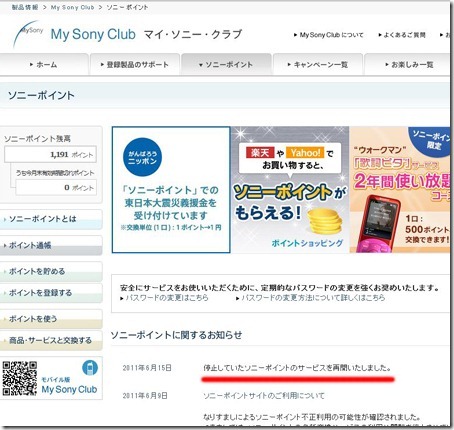Click the 東日本大震災義援金 donation banner
Image resolution: width=454 pixels, height=430 pixels.
click(171, 190)
